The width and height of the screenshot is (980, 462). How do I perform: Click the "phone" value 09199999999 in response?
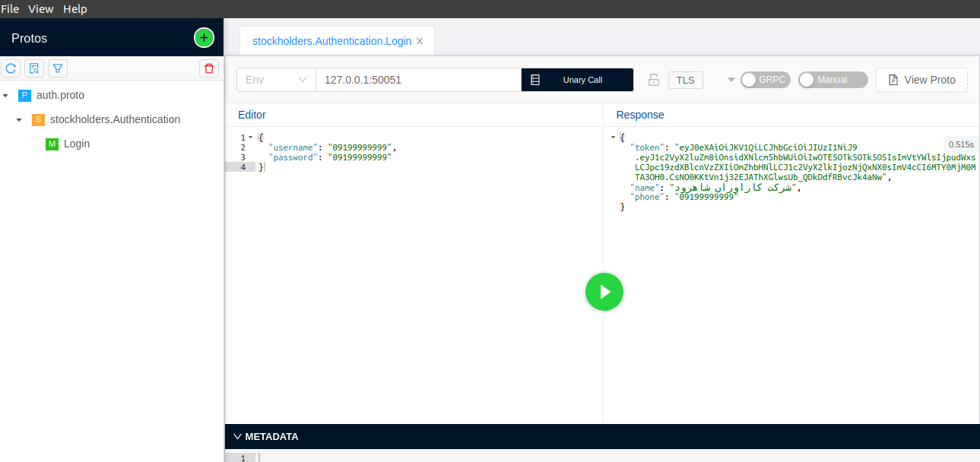click(706, 197)
